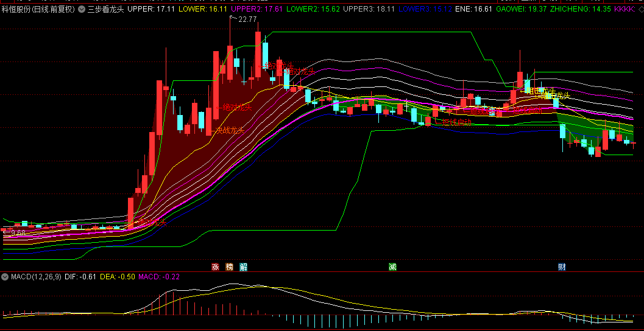
Task: Click the blue 财 event marker icon
Action: 562,267
